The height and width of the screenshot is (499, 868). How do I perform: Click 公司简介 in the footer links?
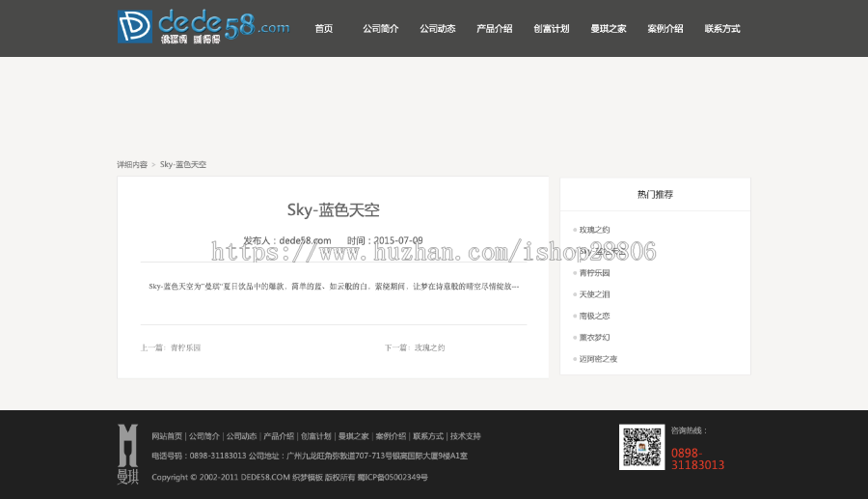click(204, 436)
